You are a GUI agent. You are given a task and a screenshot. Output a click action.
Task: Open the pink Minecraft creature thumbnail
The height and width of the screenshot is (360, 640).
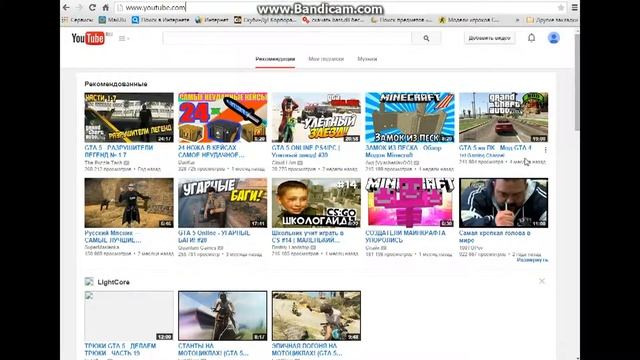[x=410, y=203]
